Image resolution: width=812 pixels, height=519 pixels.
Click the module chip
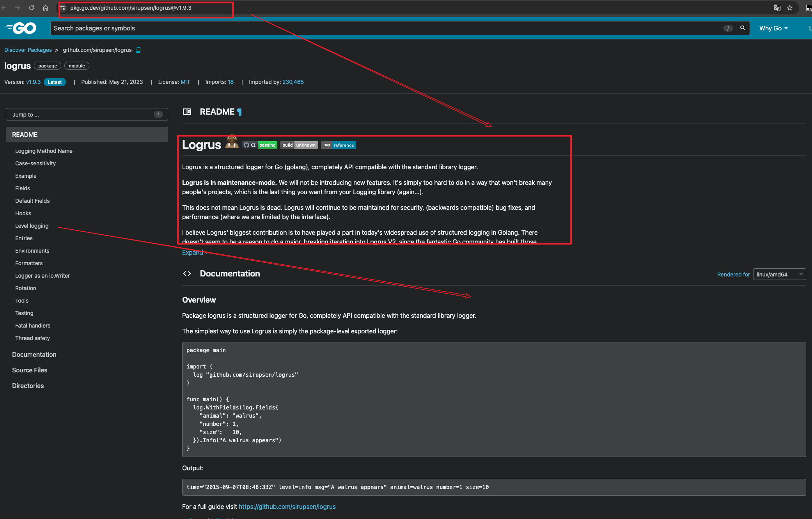pos(77,66)
